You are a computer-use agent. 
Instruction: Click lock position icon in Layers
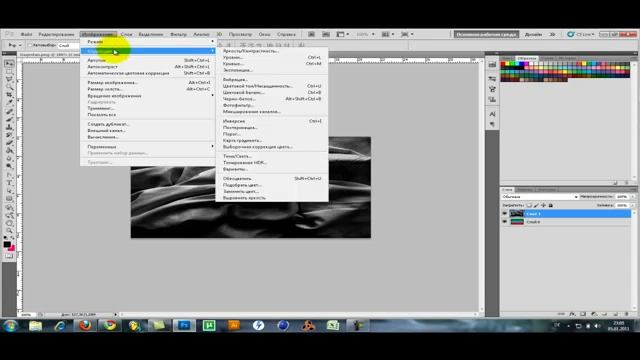coord(543,205)
